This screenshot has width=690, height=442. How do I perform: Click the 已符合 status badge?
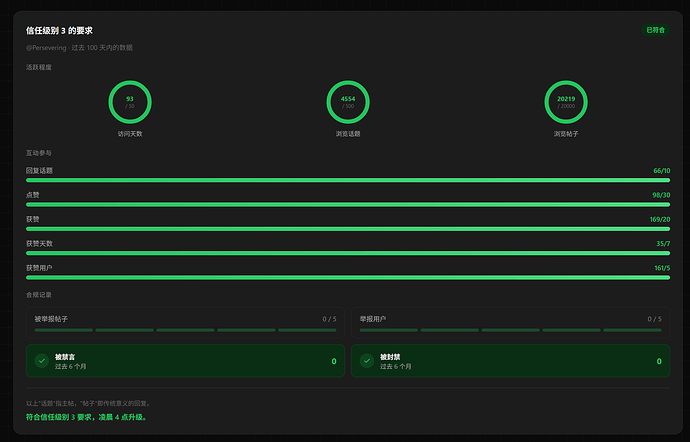(x=655, y=30)
